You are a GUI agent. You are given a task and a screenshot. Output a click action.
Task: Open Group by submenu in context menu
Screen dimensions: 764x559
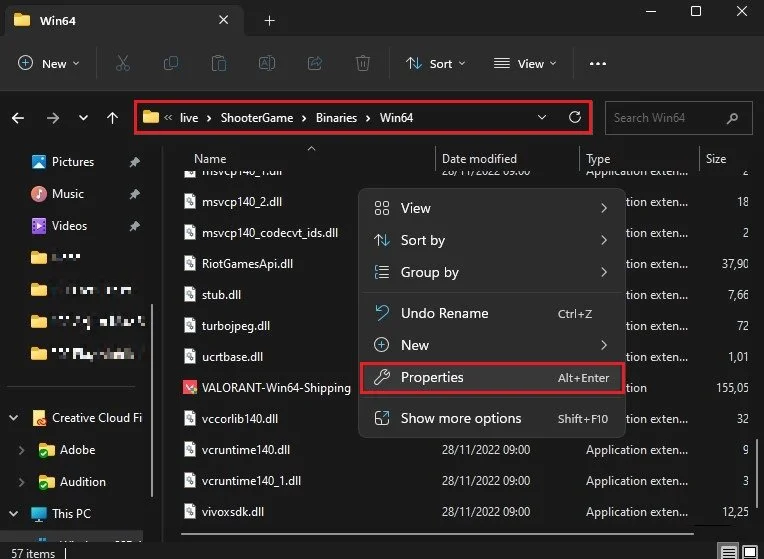tap(492, 272)
